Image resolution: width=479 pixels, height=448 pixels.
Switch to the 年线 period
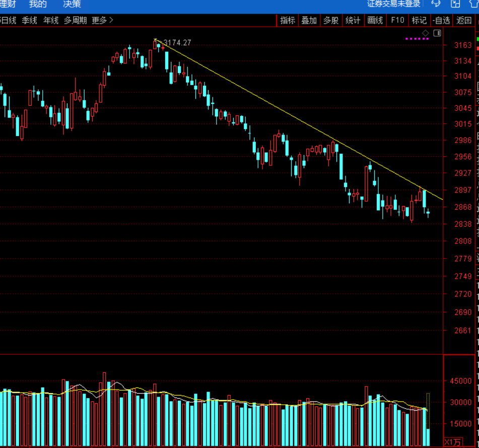point(51,21)
